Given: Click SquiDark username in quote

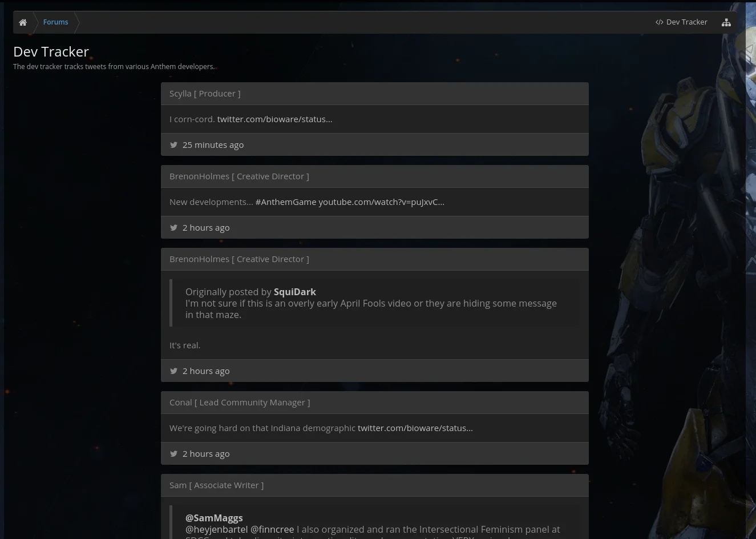Looking at the screenshot, I should click(295, 292).
